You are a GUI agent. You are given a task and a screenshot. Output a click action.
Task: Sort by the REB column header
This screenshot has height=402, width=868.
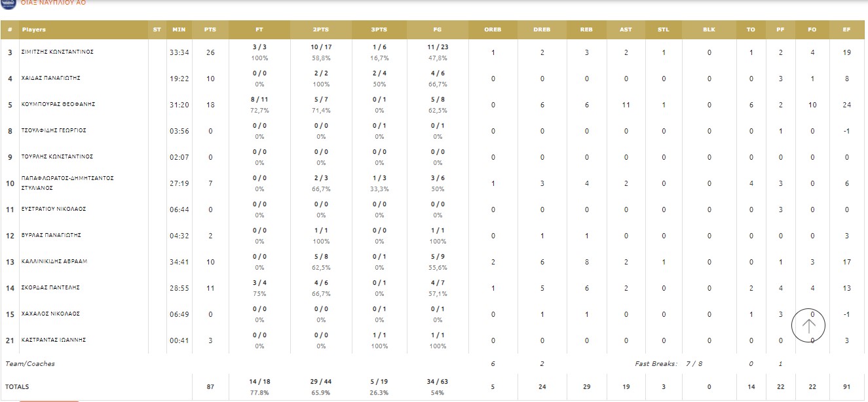[x=586, y=29]
